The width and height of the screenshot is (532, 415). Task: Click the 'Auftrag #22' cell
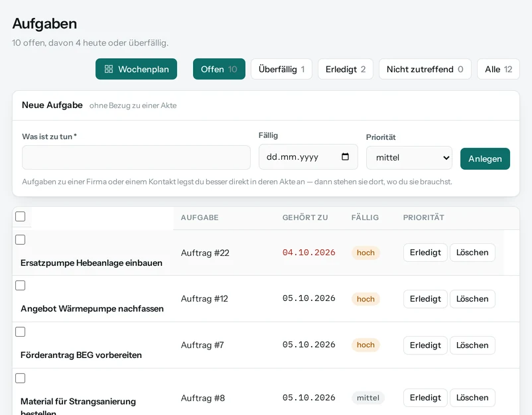(205, 253)
